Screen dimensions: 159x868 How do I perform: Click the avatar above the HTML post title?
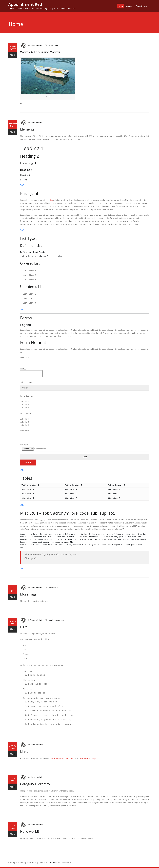23,620
